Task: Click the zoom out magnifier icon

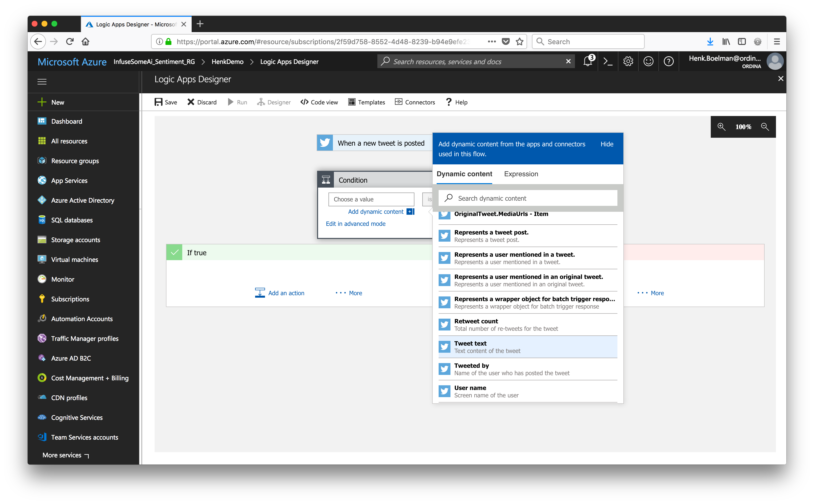Action: click(x=765, y=127)
